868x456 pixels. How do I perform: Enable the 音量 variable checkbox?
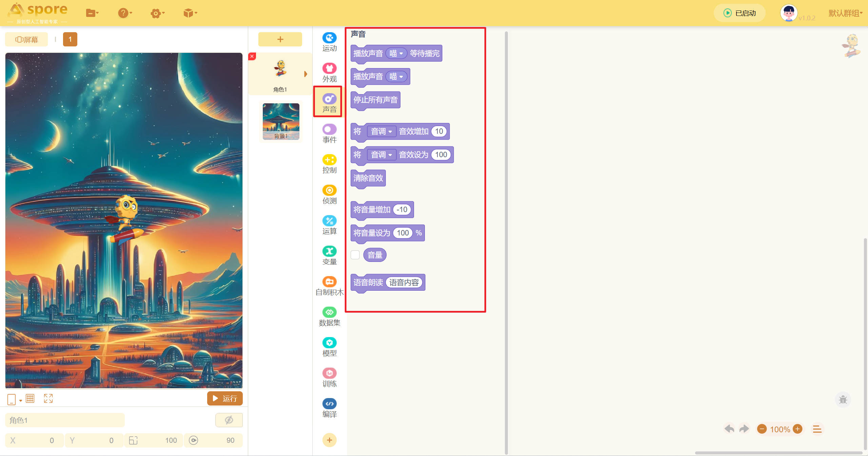(x=355, y=255)
